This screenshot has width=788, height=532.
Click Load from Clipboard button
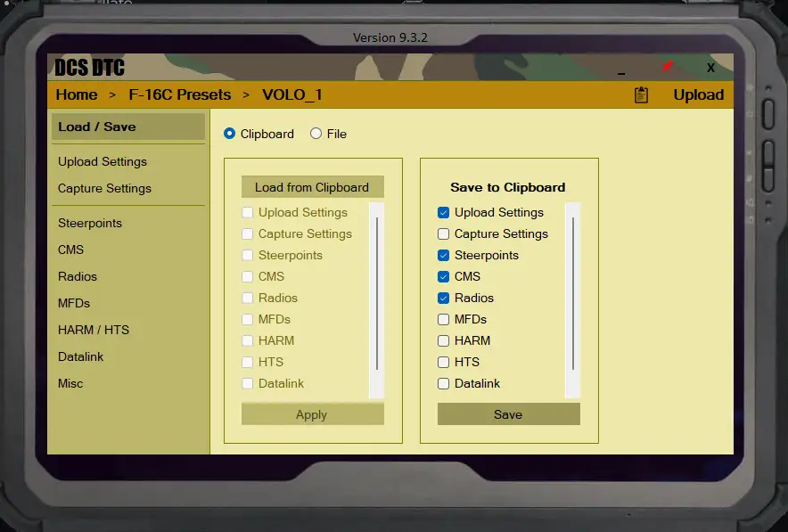point(313,187)
